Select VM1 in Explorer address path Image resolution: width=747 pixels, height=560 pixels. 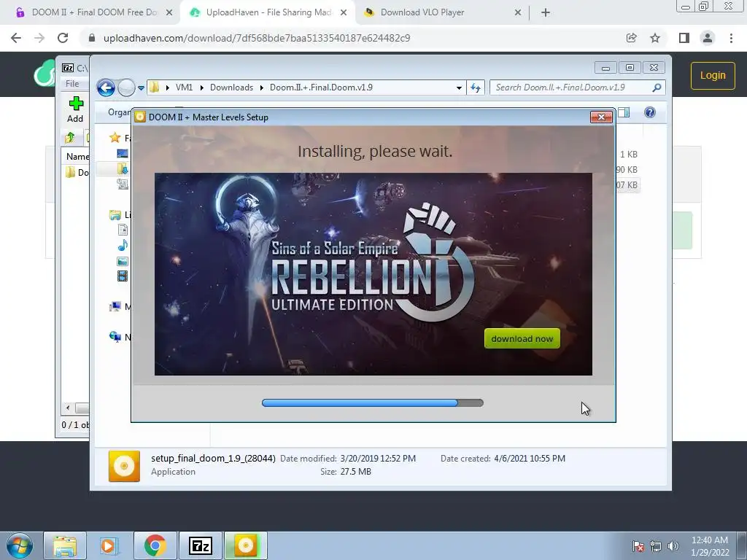click(x=184, y=87)
